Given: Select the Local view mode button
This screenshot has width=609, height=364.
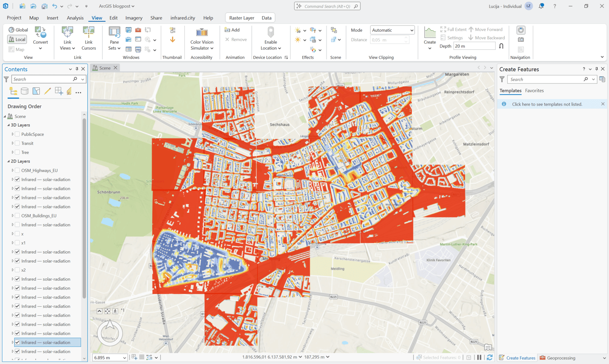Looking at the screenshot, I should [x=17, y=39].
